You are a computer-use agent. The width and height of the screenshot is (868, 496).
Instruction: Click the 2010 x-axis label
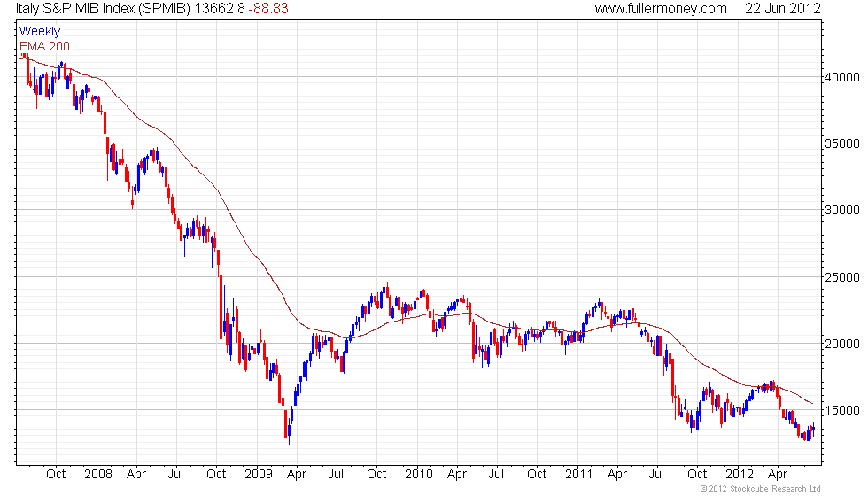(418, 475)
